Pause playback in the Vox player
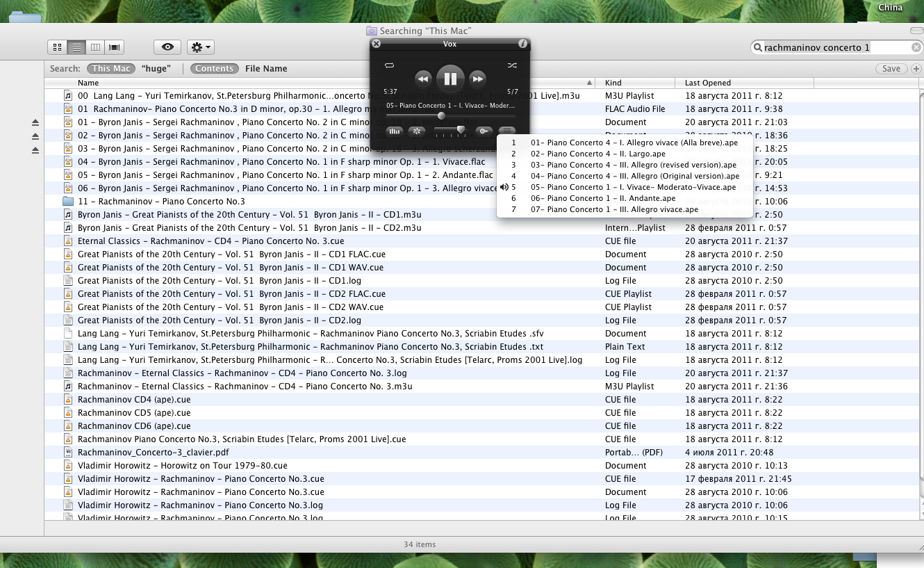The height and width of the screenshot is (568, 924). (450, 79)
